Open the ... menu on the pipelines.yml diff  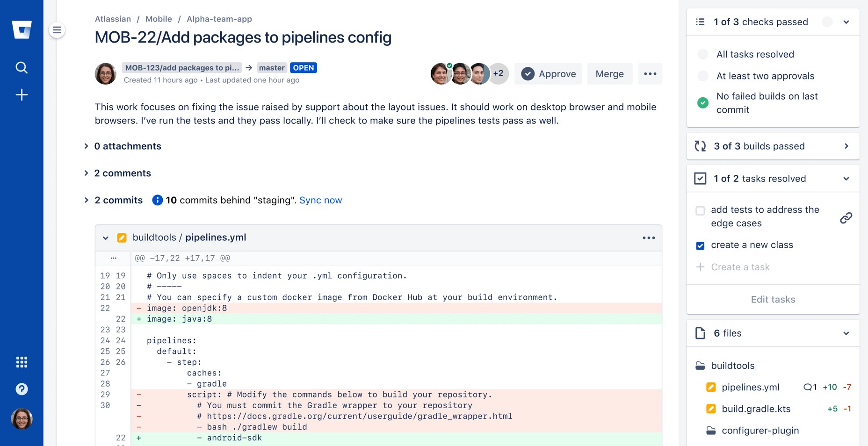[649, 237]
